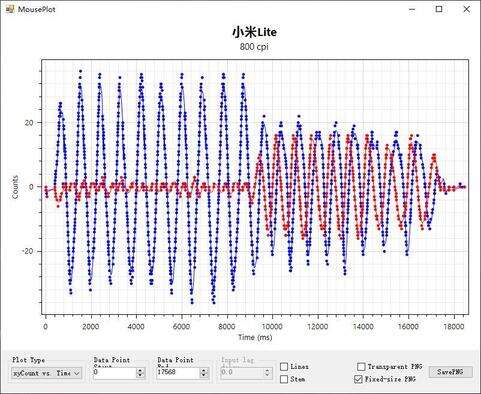Maximize the MousePlot window
The width and height of the screenshot is (481, 394).
coord(439,9)
